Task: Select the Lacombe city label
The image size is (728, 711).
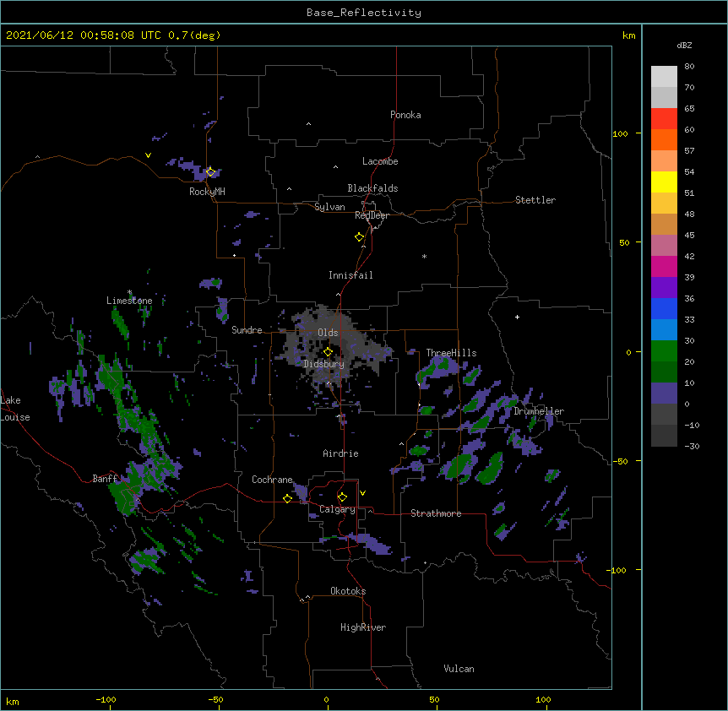Action: pos(380,161)
